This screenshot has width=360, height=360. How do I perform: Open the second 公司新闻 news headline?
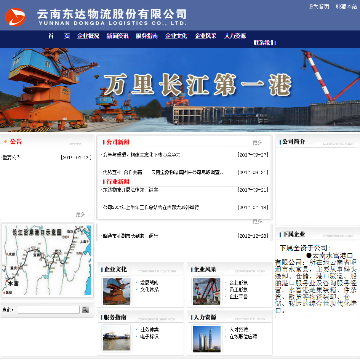[x=163, y=172]
